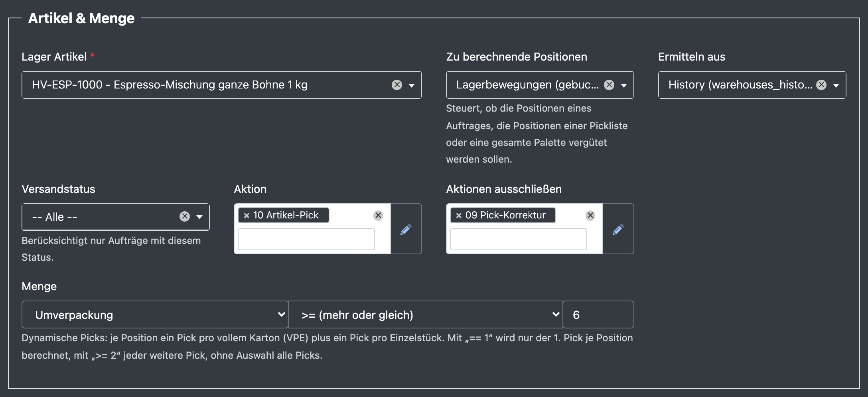Edit Aktion list with pencil icon
Screen dimensions: 868x397
click(x=406, y=229)
